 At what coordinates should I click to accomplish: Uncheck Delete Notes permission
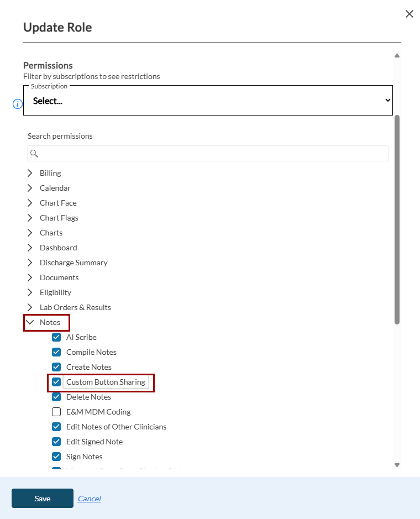click(56, 397)
